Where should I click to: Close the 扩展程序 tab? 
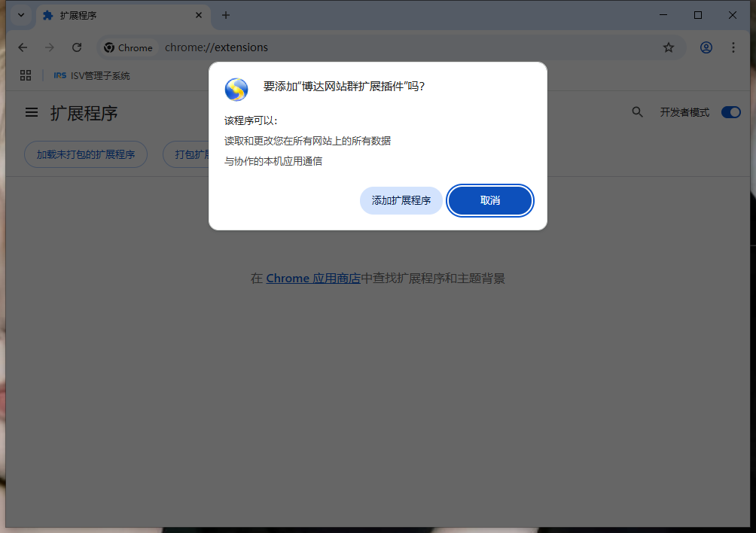[199, 15]
